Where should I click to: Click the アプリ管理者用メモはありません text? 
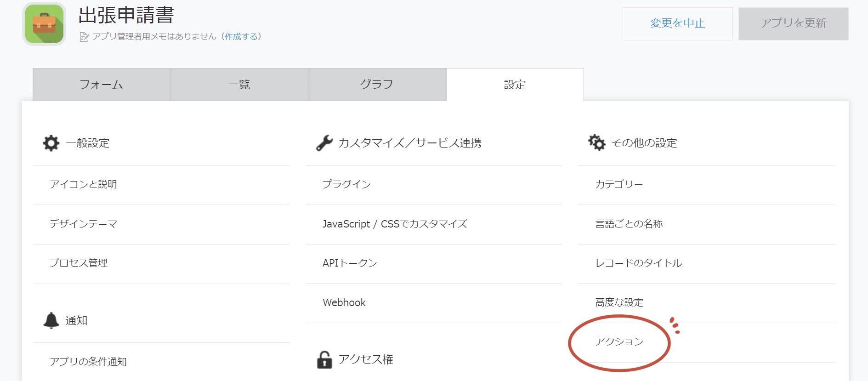click(x=154, y=36)
